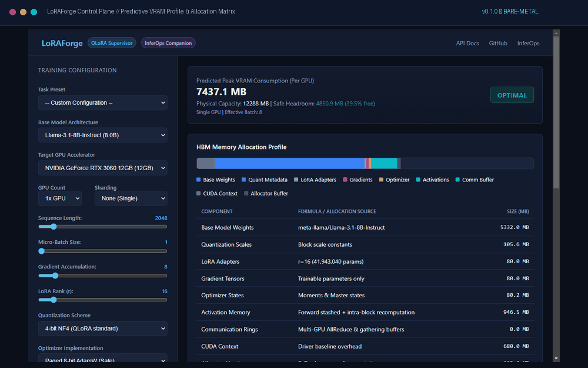Screen dimensions: 588x368
Task: Click the Base Weights legend swatch
Action: click(x=199, y=180)
